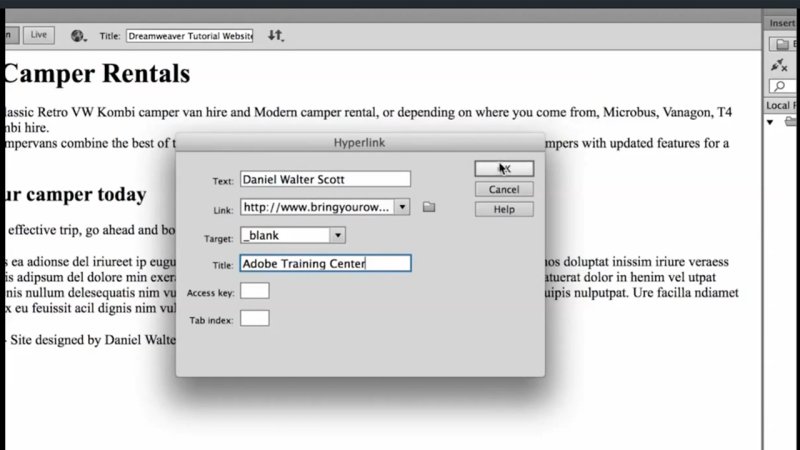Open Help for the Hyperlink dialog

(504, 209)
